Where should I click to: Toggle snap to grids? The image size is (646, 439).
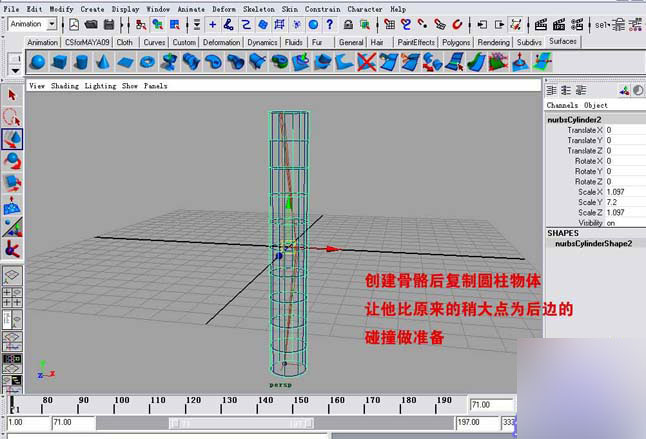(x=389, y=25)
